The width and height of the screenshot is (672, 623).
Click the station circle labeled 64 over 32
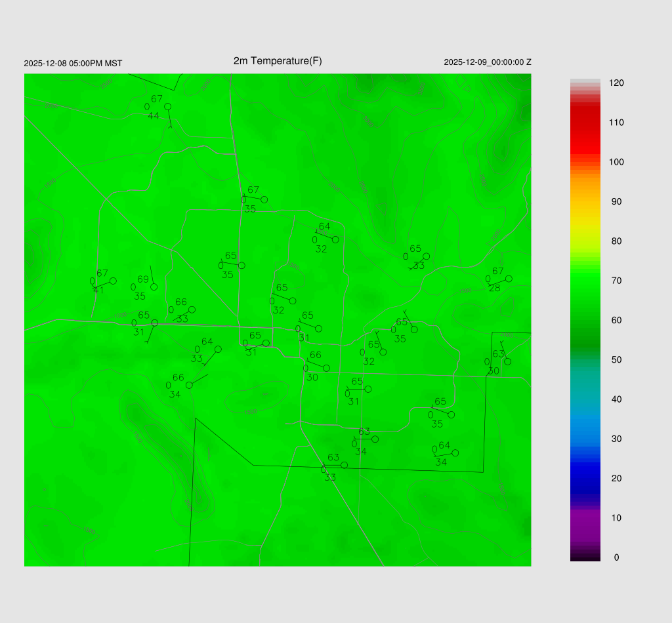tap(335, 239)
